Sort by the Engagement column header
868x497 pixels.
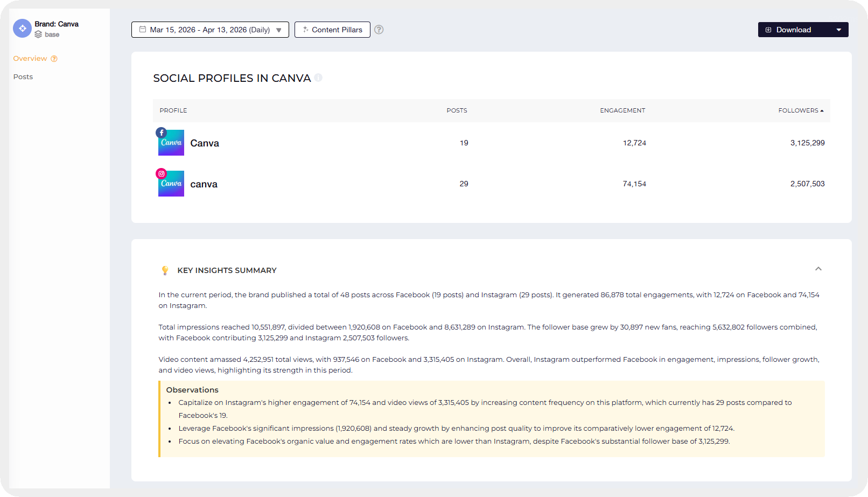tap(622, 110)
